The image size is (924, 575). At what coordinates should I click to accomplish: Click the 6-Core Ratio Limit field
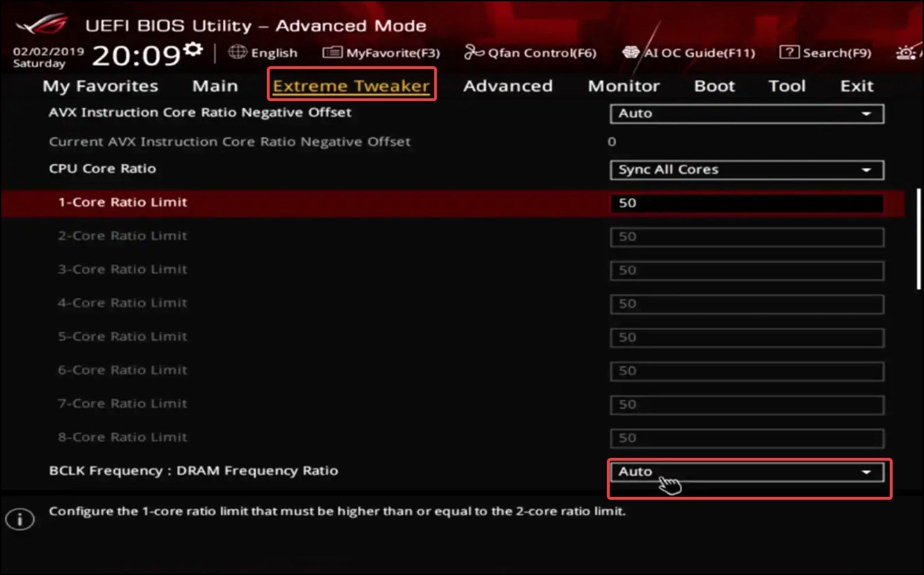747,371
